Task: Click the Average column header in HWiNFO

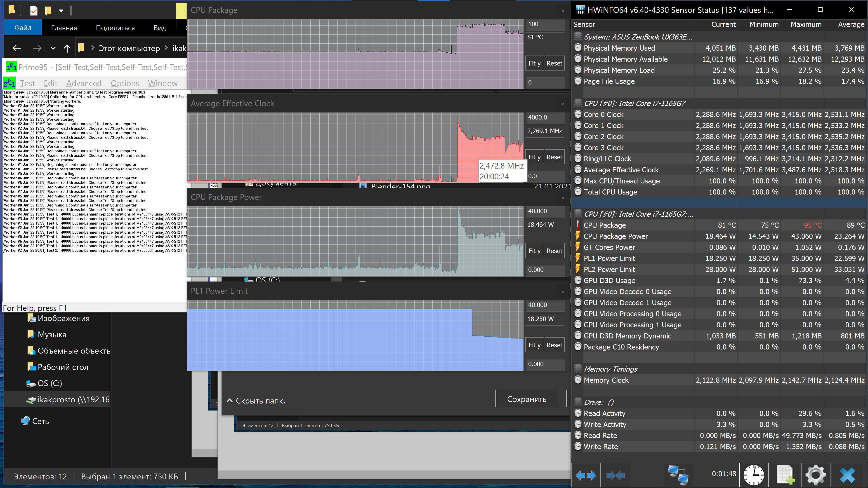Action: (x=845, y=25)
